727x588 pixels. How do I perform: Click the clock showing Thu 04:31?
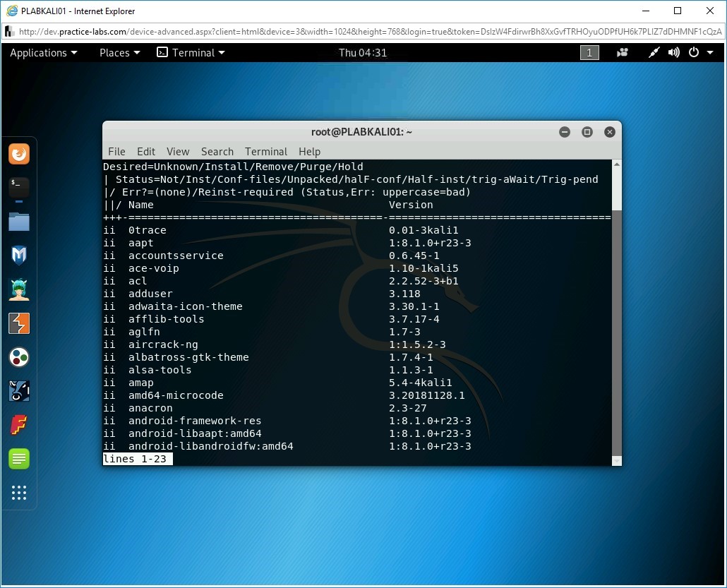(363, 53)
